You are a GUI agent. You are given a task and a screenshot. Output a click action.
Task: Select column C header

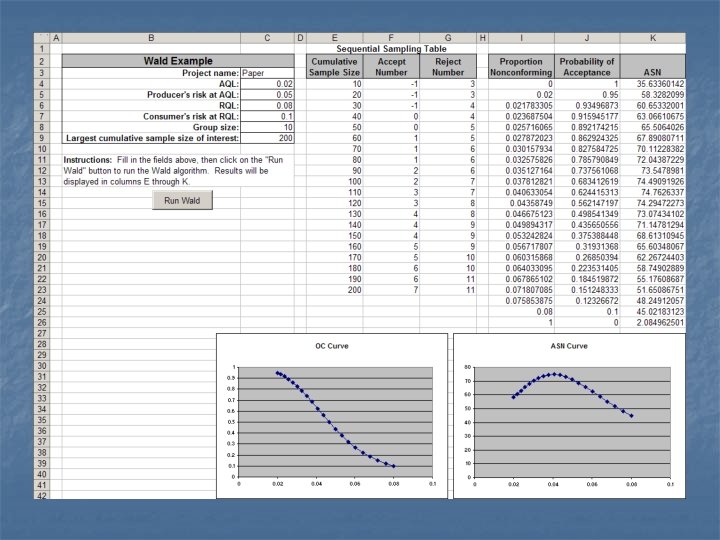[267, 38]
